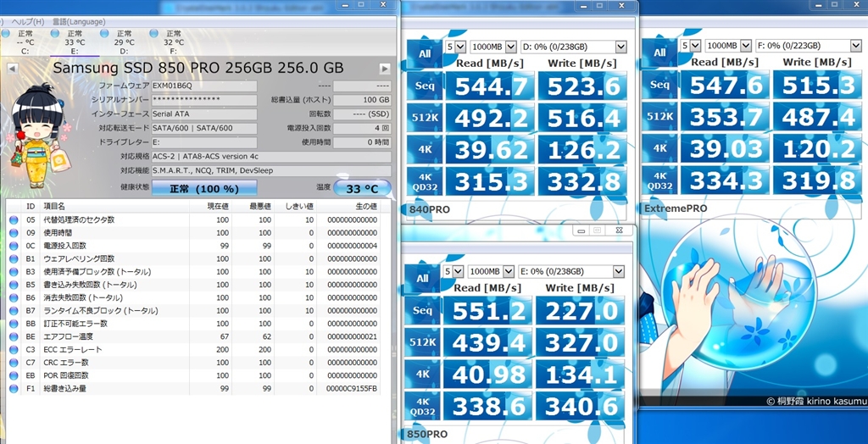Click the 項目名 column header

(x=114, y=207)
